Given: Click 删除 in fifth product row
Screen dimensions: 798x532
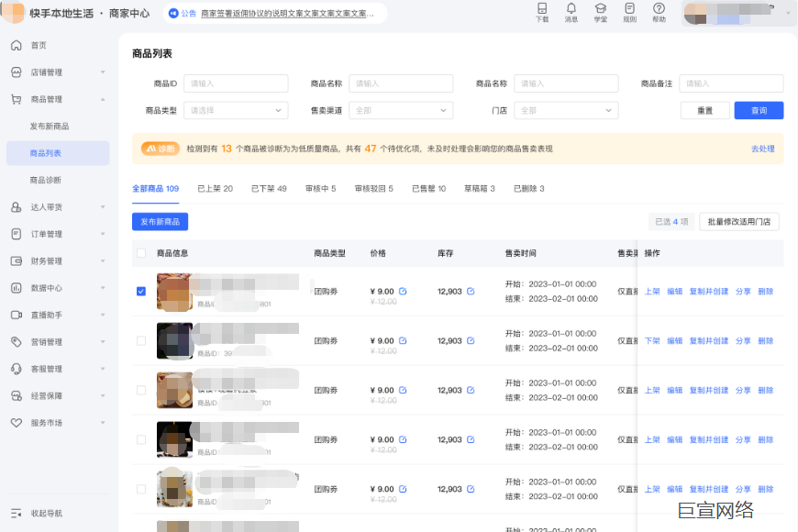Looking at the screenshot, I should click(765, 489).
